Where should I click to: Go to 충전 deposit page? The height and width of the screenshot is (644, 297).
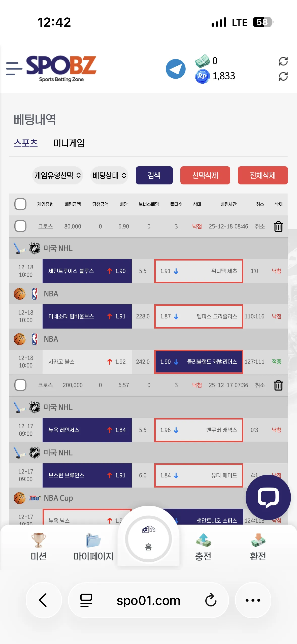(x=203, y=547)
